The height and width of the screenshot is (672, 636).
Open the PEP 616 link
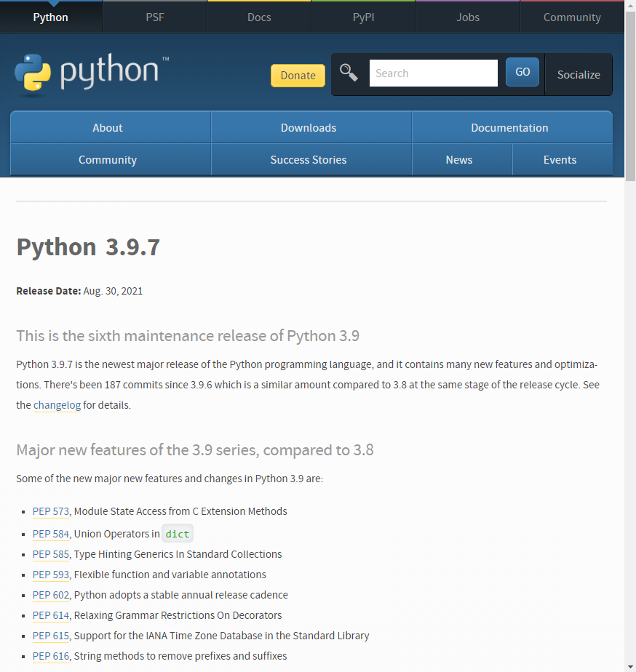point(51,656)
